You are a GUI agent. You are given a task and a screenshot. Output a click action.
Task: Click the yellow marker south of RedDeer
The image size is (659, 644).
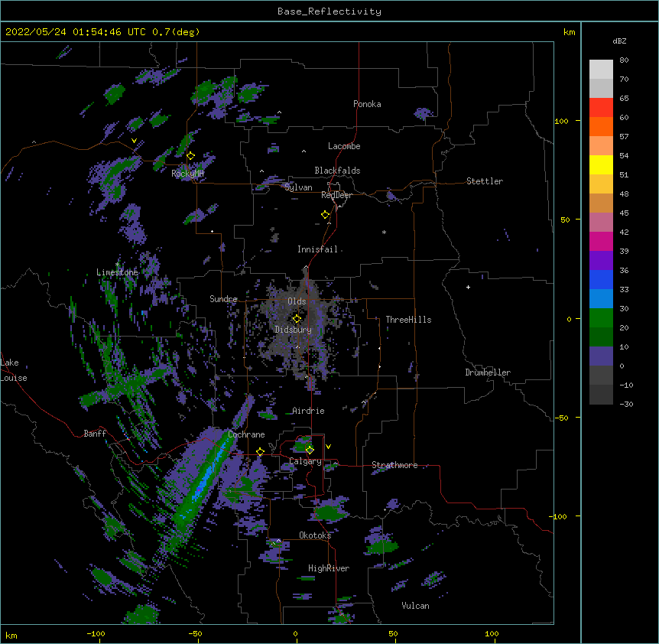[x=326, y=215]
